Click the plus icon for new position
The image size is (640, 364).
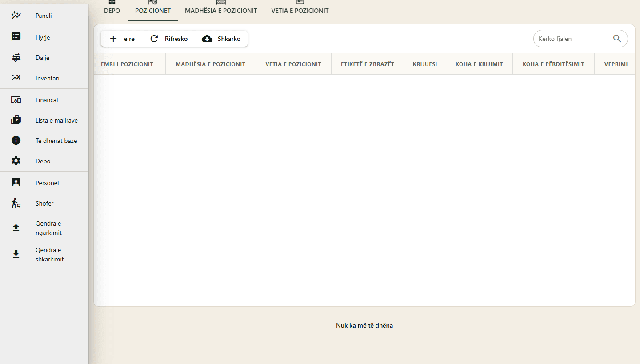[x=113, y=39]
